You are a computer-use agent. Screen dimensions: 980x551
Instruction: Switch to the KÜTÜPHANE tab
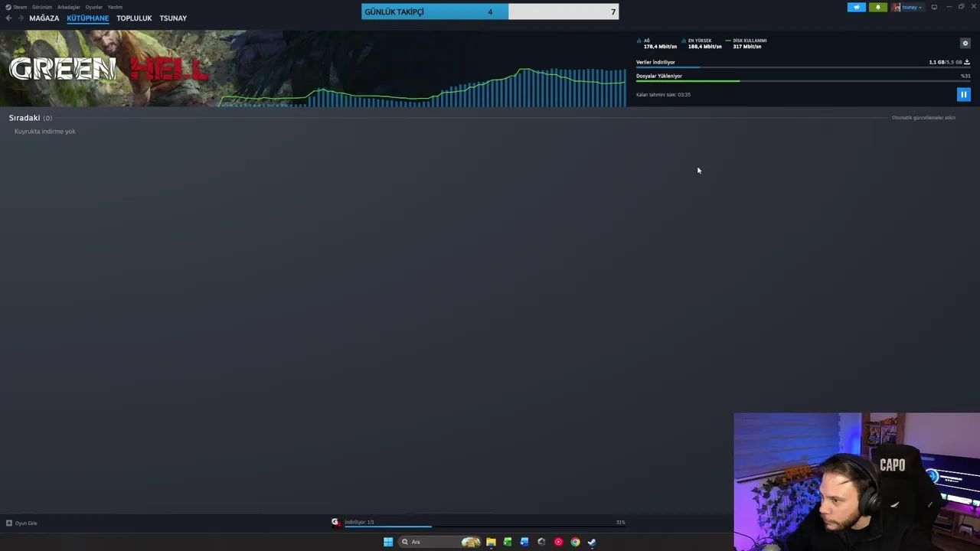click(87, 18)
